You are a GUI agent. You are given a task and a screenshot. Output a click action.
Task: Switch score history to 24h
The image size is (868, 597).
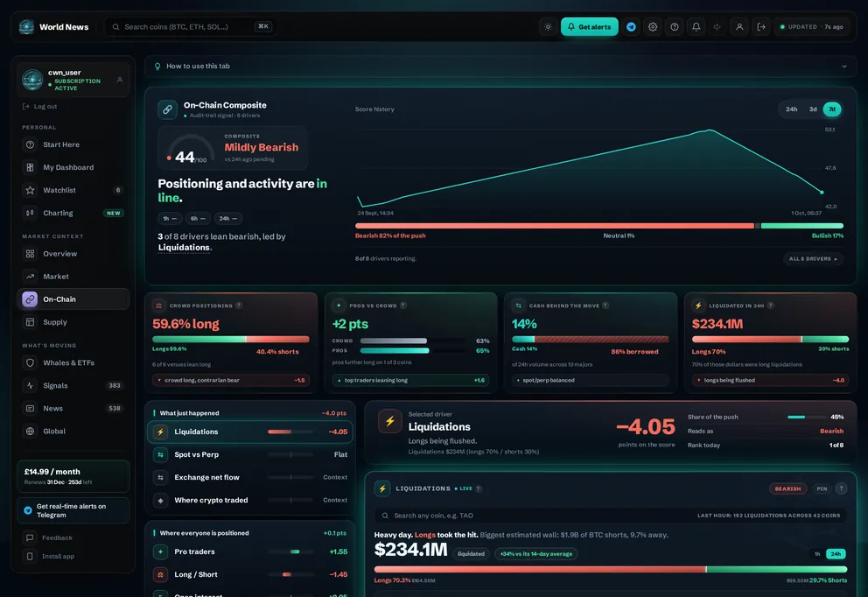pos(792,109)
